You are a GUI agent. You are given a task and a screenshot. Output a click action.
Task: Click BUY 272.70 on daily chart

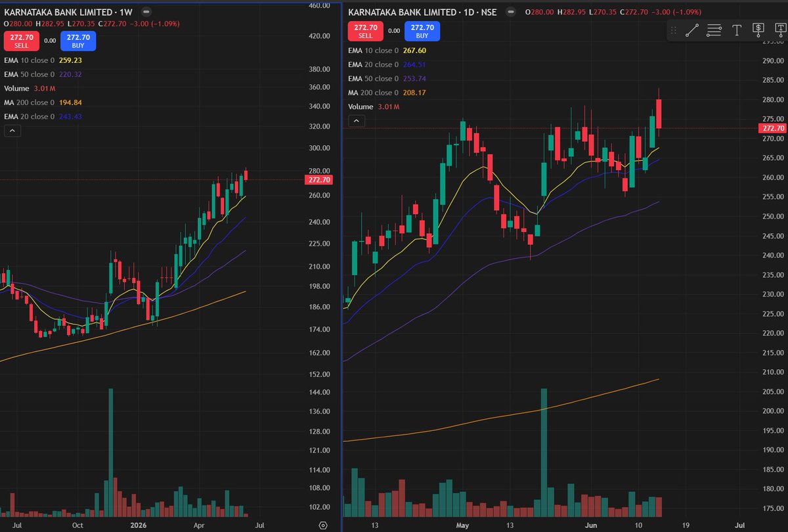tap(422, 30)
